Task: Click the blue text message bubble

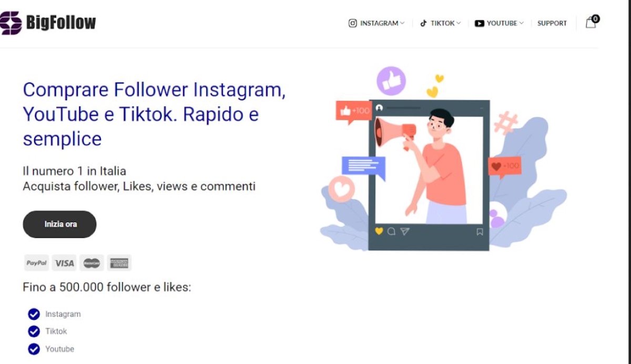Action: (x=363, y=168)
